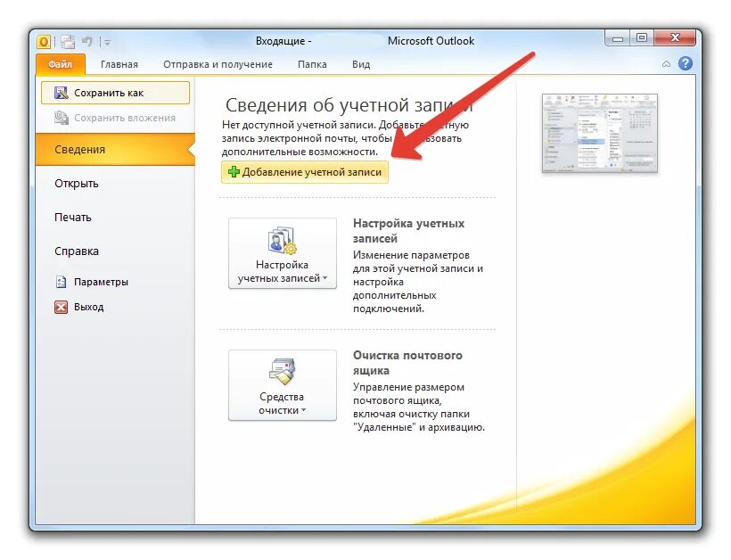Switch to the Главная tab
This screenshot has height=560, width=731.
[119, 64]
